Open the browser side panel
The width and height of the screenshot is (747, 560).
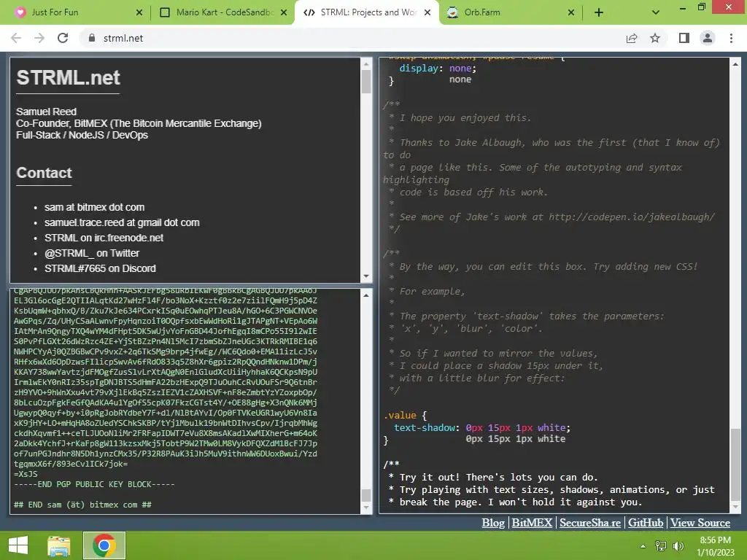684,38
